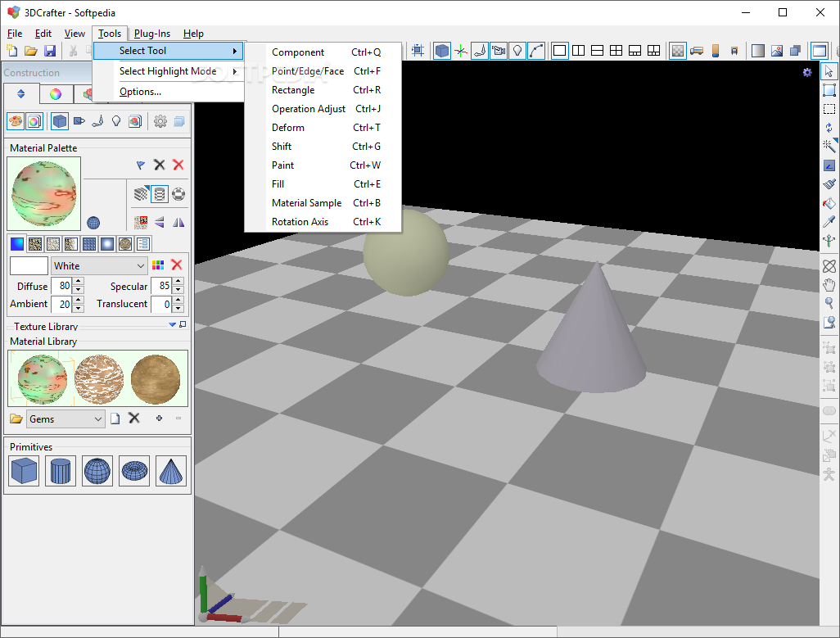The height and width of the screenshot is (638, 840).
Task: Increase Diffuse value spinner up
Action: pyautogui.click(x=79, y=281)
